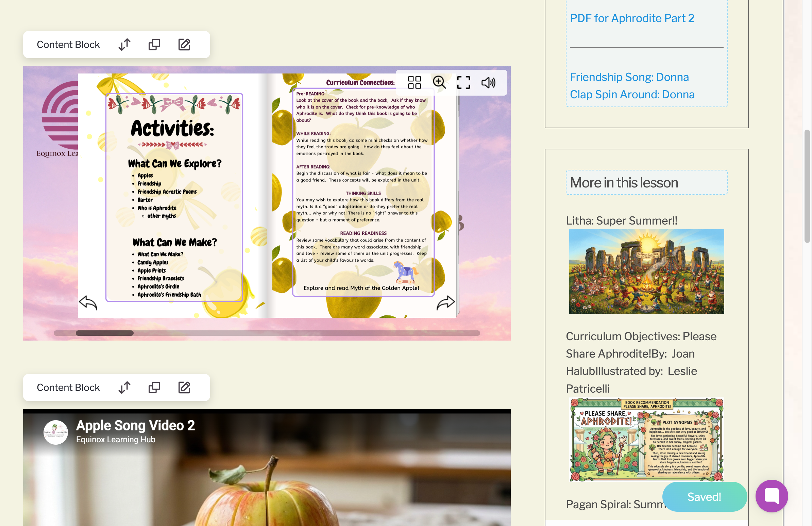The width and height of the screenshot is (812, 526).
Task: Open PDF for Aphrodite Part 2 link
Action: tap(632, 18)
